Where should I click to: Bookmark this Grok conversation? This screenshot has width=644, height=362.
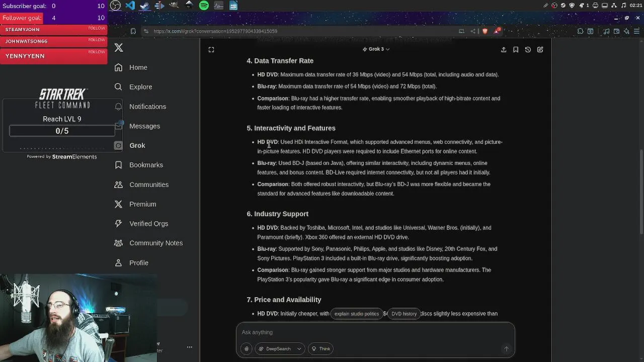tap(516, 50)
